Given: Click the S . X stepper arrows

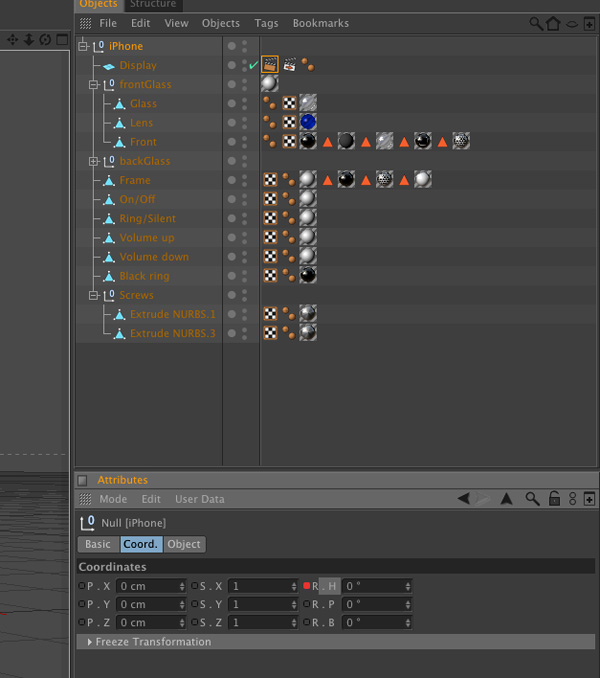Looking at the screenshot, I should (x=294, y=586).
